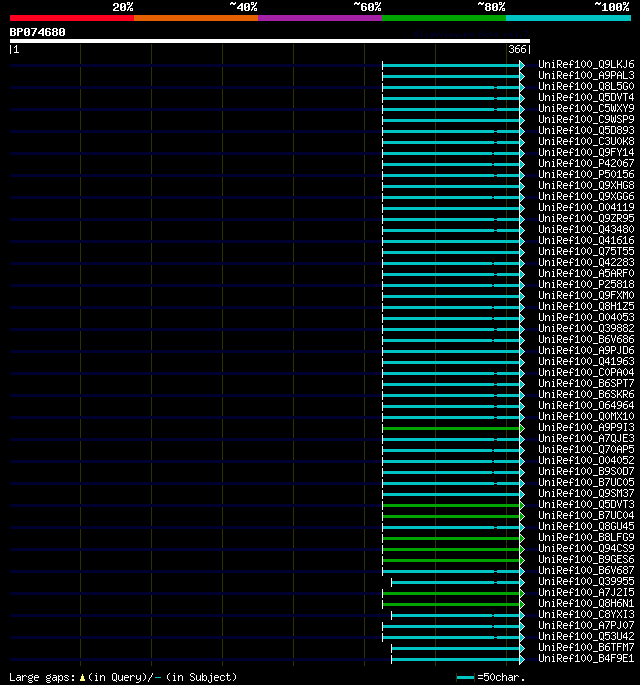Select the UniRef100_Q5DVT3 label

pyautogui.click(x=586, y=505)
